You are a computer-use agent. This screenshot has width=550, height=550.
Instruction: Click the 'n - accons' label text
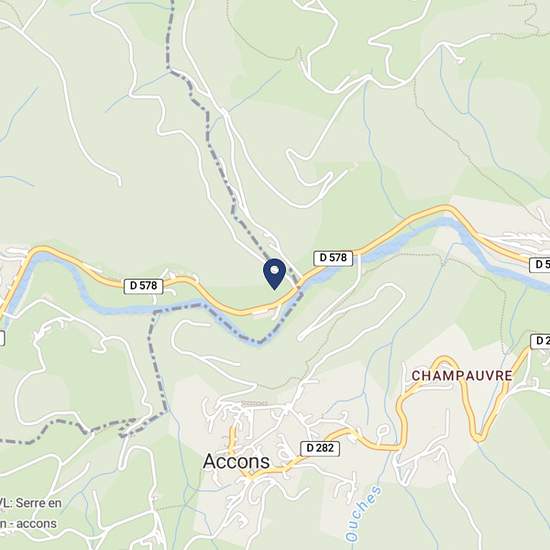pos(28,524)
